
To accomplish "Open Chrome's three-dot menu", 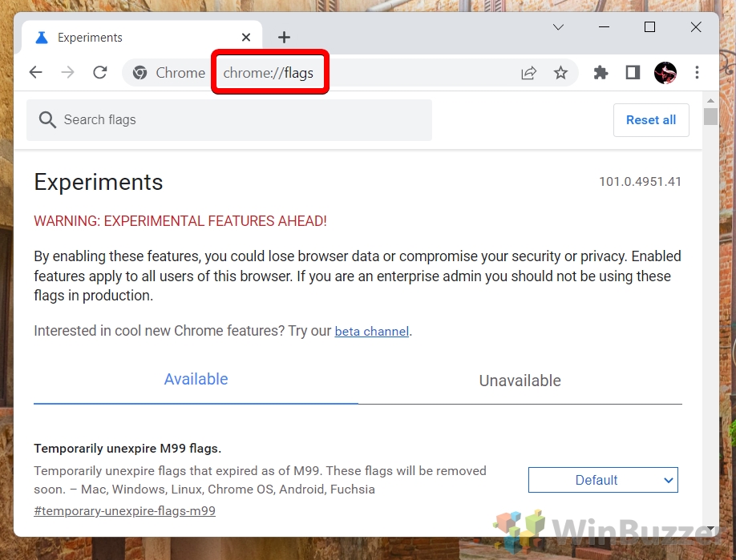I will (697, 72).
